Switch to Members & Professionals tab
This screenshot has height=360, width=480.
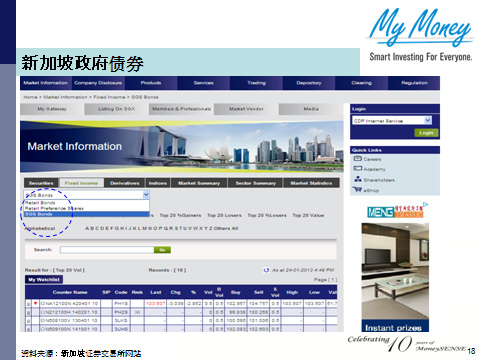pos(181,109)
